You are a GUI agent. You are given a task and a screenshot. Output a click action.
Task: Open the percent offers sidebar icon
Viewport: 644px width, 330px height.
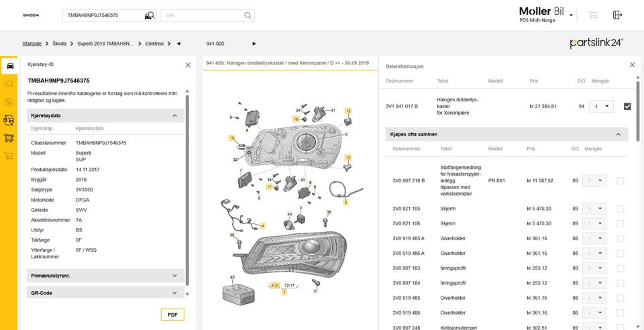[9, 101]
